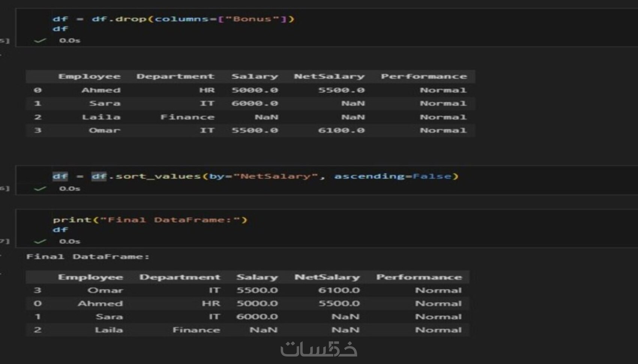Click the success checkmark of the drop cell
Screen dimensions: 638x364
point(40,40)
